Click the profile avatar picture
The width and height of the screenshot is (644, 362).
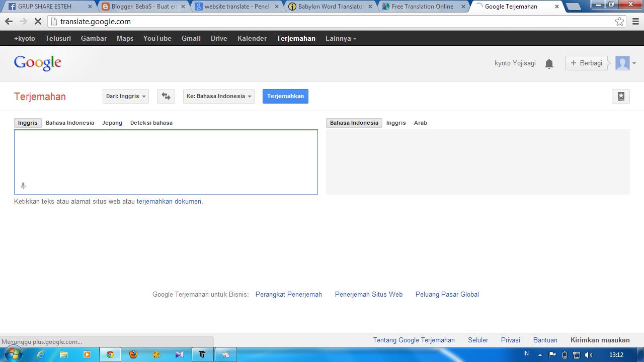coord(622,63)
